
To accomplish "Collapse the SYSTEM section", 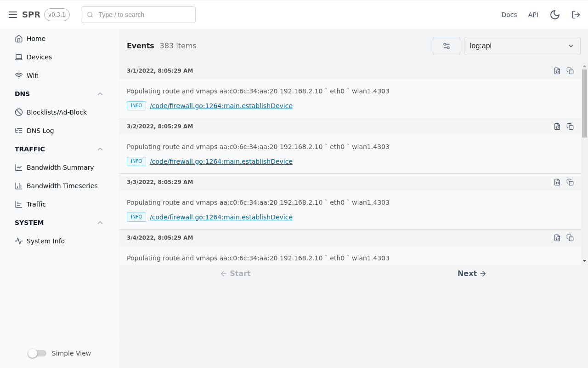I will (100, 223).
